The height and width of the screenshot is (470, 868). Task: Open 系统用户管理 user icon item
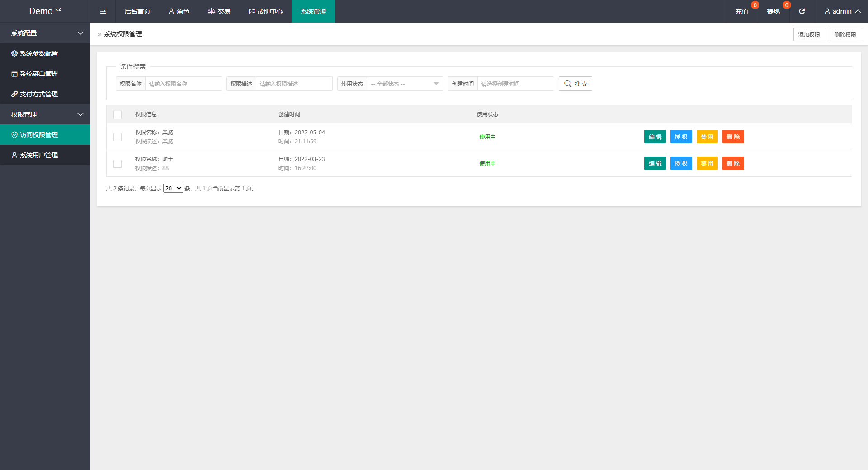[38, 155]
